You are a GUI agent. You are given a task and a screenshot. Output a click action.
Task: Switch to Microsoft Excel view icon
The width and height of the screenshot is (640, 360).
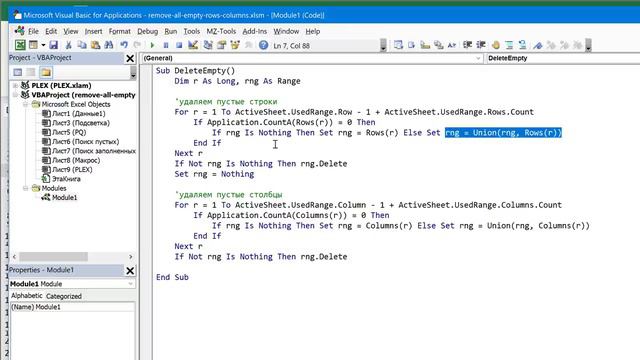click(20, 45)
